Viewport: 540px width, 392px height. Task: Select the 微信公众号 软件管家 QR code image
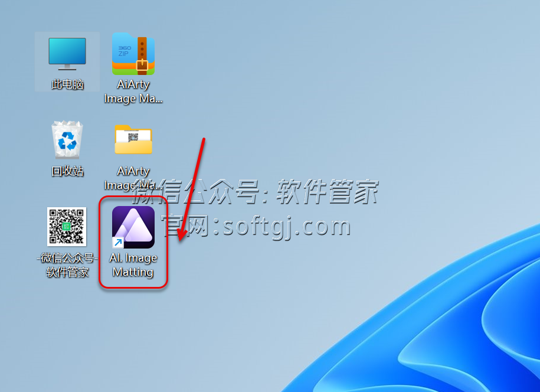pyautogui.click(x=67, y=226)
